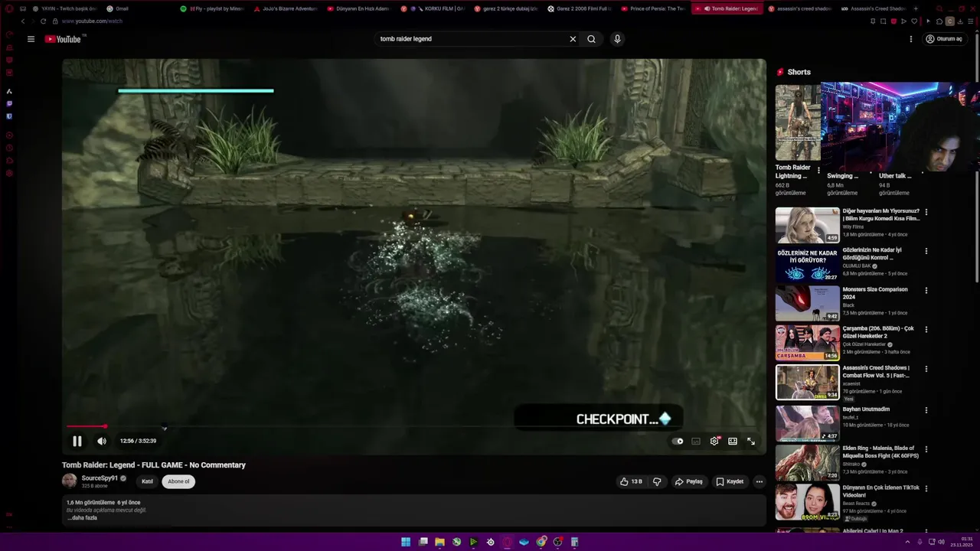Open options for Assassin's Creed Shadows Combat Flow
This screenshot has width=980, height=551.
click(926, 369)
